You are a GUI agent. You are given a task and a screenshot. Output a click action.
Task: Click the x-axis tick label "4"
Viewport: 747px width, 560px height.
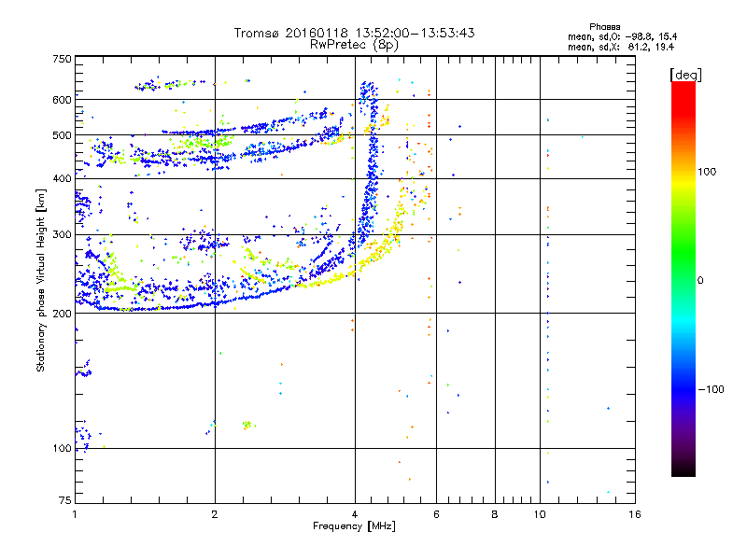pyautogui.click(x=355, y=514)
